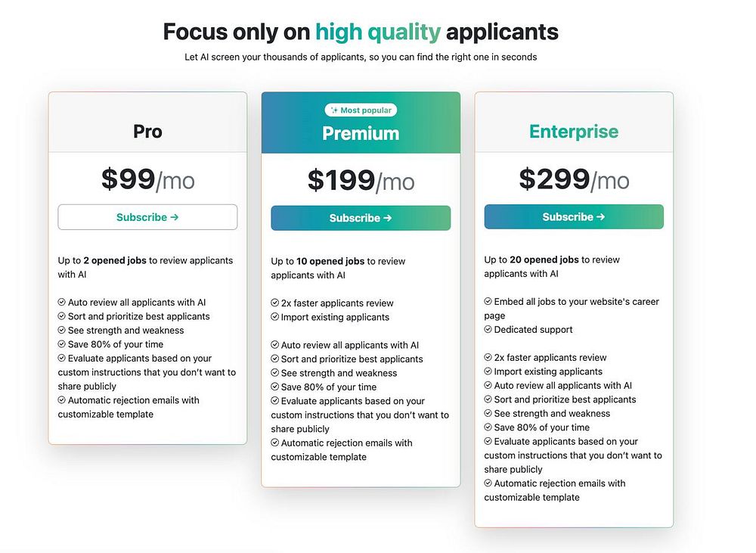756x553 pixels.
Task: Click check icon beside Pro 'Auto review all applicants'
Action: pyautogui.click(x=62, y=302)
